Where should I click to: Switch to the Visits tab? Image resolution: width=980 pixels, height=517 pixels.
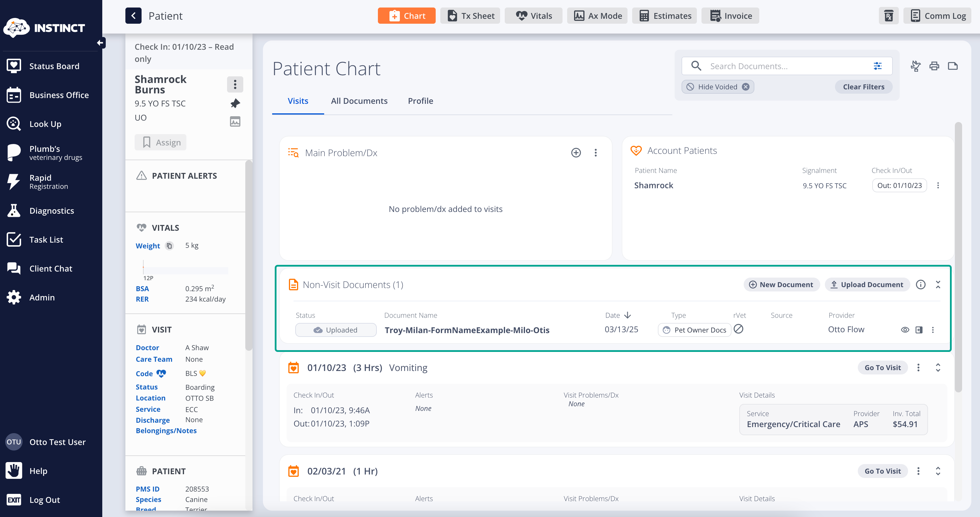tap(298, 101)
